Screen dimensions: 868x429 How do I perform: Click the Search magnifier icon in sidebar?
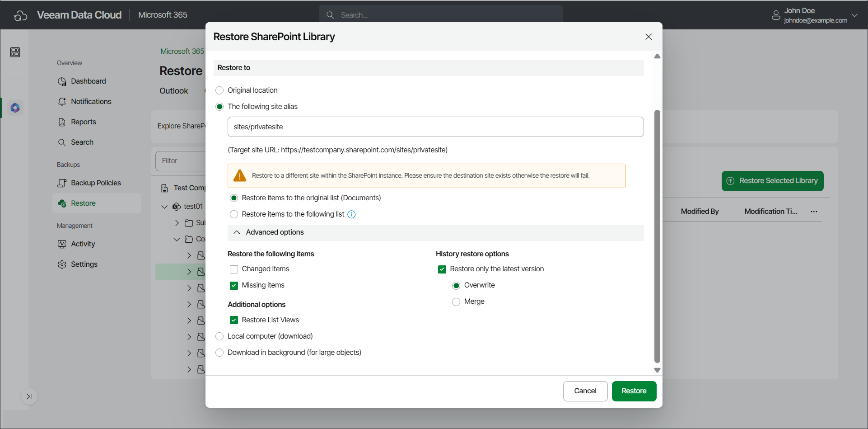pyautogui.click(x=62, y=142)
